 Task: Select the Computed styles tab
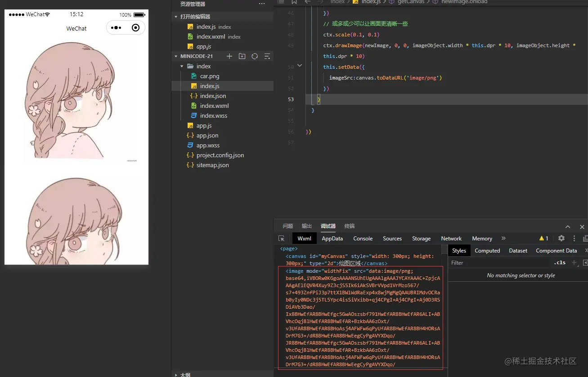487,251
